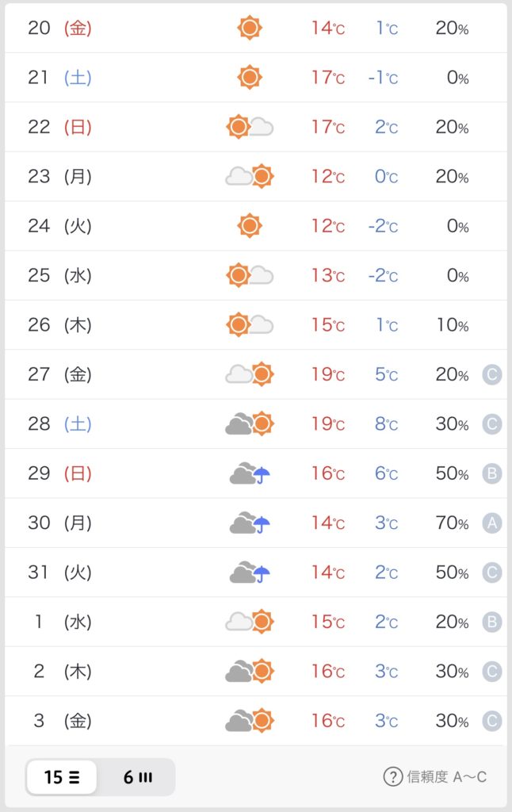The image size is (512, 812).
Task: Click reliability badge B on 1 (水)
Action: pyautogui.click(x=492, y=622)
